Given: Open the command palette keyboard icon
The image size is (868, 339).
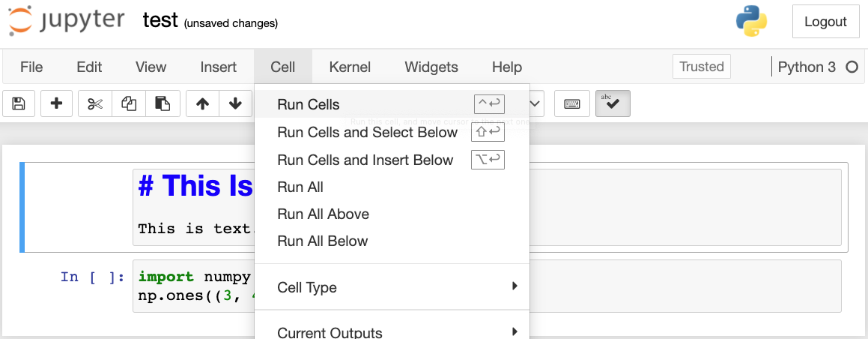Looking at the screenshot, I should click(x=572, y=104).
